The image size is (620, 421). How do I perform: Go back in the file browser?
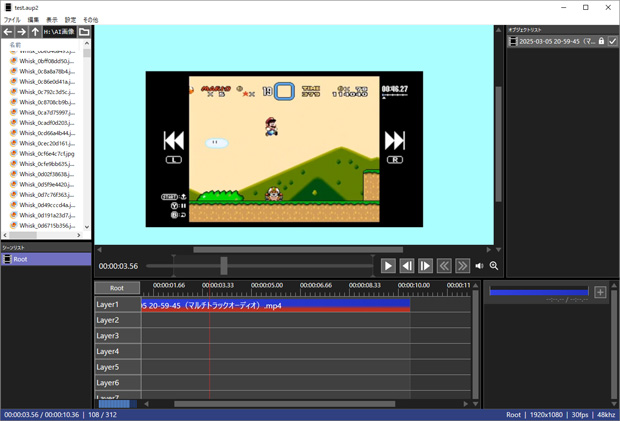(8, 32)
